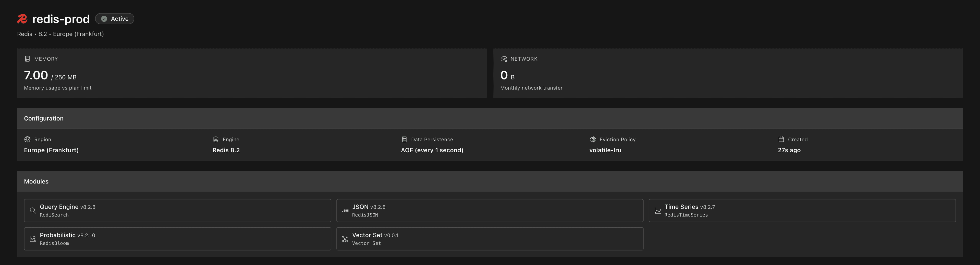Click the subtitle 'Redis • 8.2 • Europe (Frankfurt)'
980x265 pixels.
(x=60, y=34)
